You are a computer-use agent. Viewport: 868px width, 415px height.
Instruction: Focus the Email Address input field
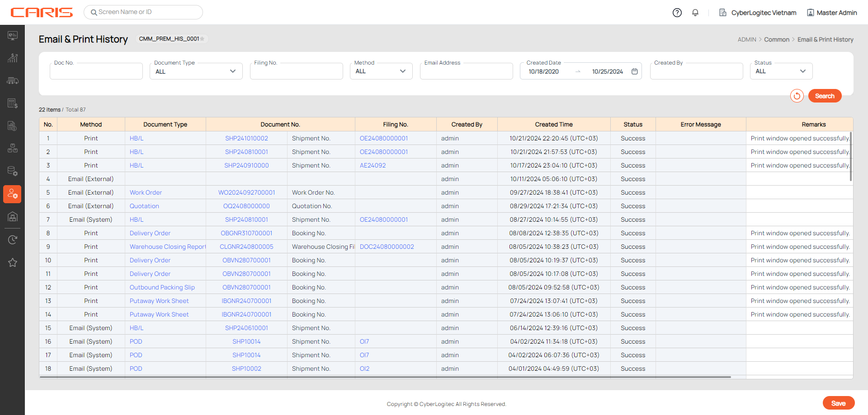tap(466, 72)
